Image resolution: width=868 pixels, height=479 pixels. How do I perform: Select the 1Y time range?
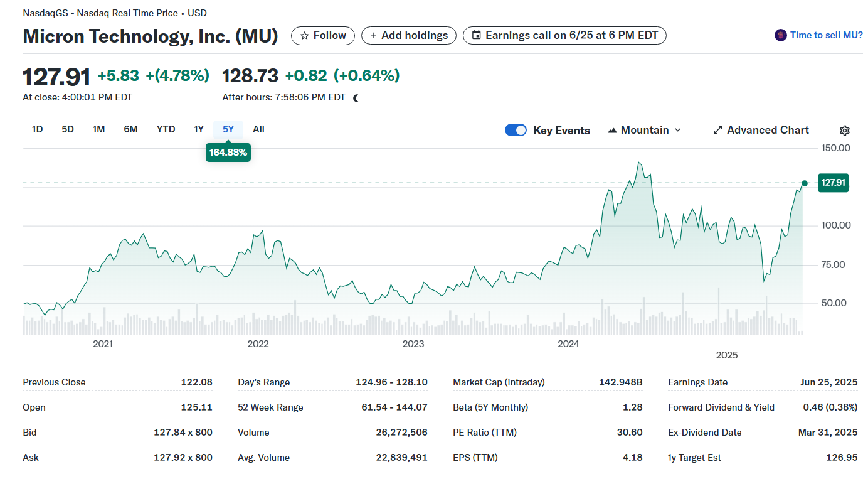(x=199, y=129)
